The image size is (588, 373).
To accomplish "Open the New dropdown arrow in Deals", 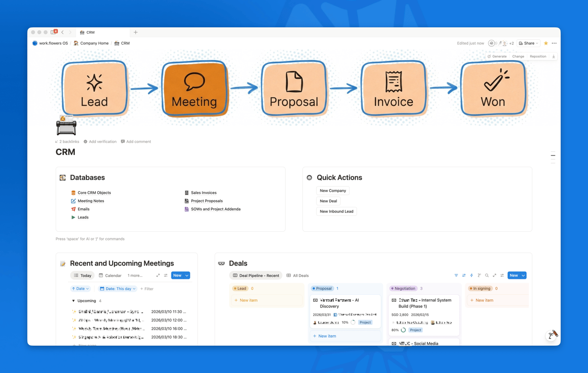I will click(523, 275).
